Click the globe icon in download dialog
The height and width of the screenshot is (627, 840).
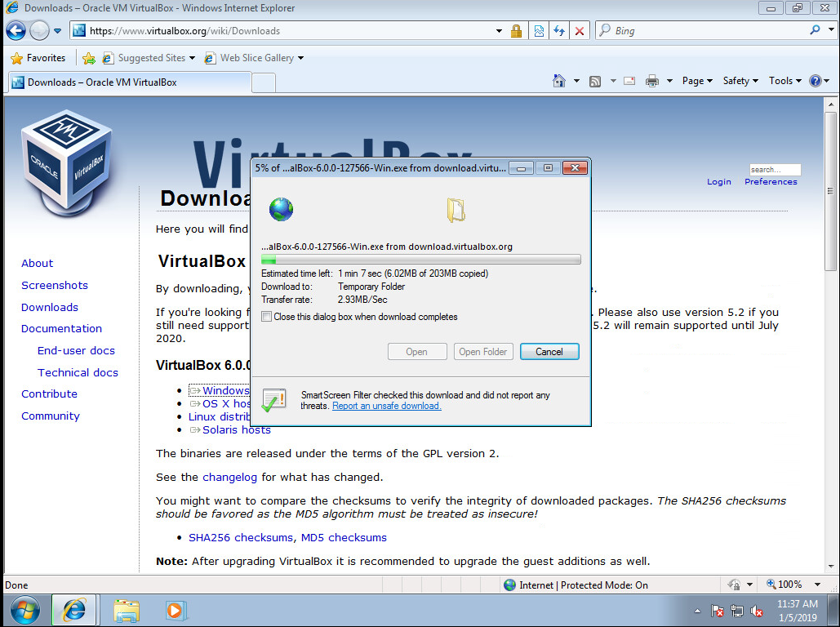click(x=282, y=209)
